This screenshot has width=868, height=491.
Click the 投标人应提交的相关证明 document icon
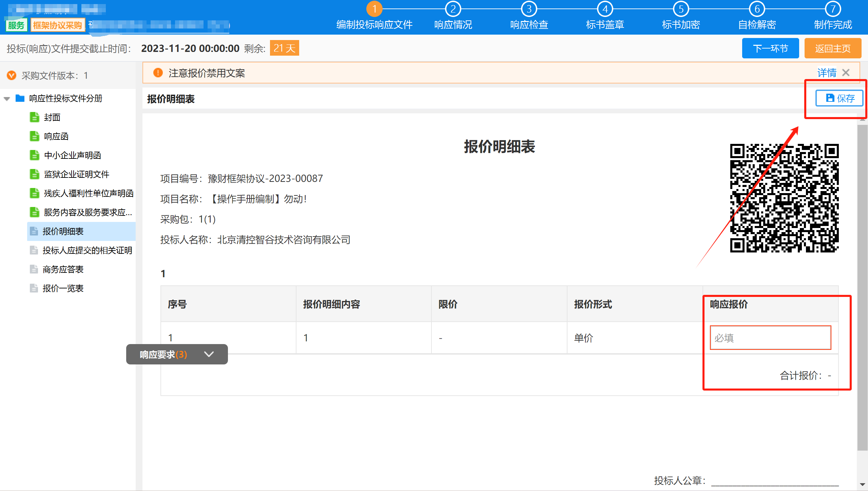34,250
